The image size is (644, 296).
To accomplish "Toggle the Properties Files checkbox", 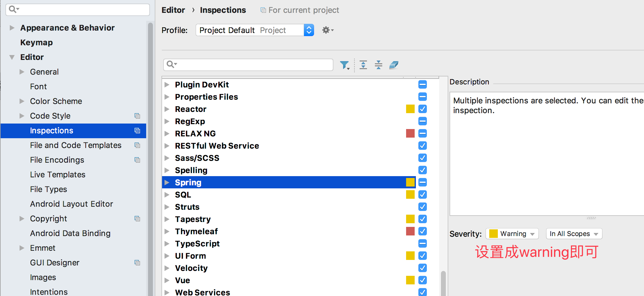I will [423, 97].
